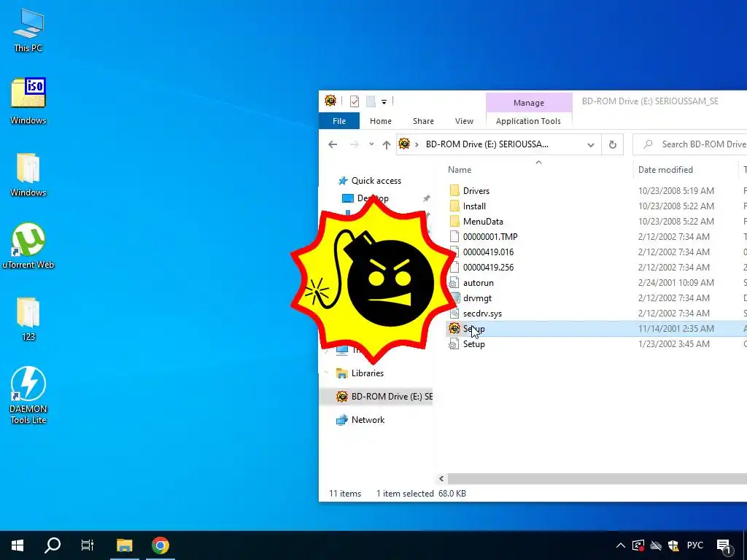Open taskbar search magnifier
The image size is (747, 560).
tap(53, 545)
